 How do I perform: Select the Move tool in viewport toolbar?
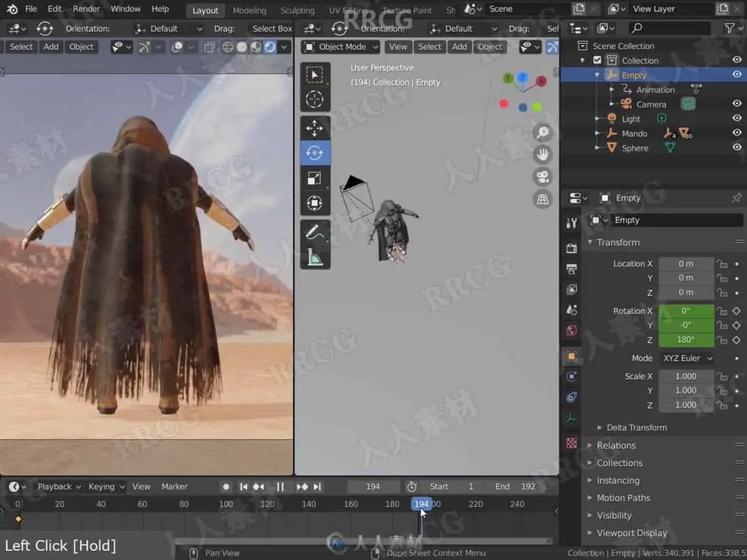[315, 128]
